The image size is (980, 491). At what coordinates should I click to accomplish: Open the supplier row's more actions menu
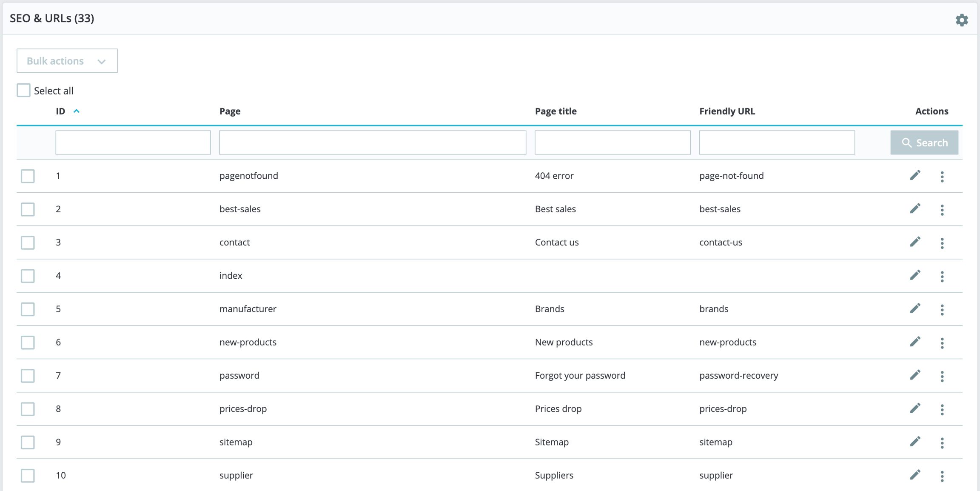942,476
